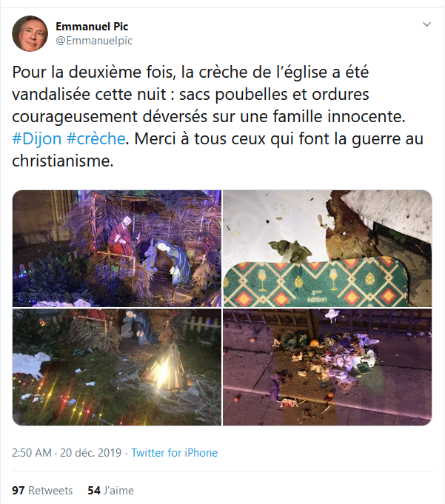Viewport: 445px width, 504px height.
Task: Open the garbage on pavement photo
Action: tap(327, 367)
